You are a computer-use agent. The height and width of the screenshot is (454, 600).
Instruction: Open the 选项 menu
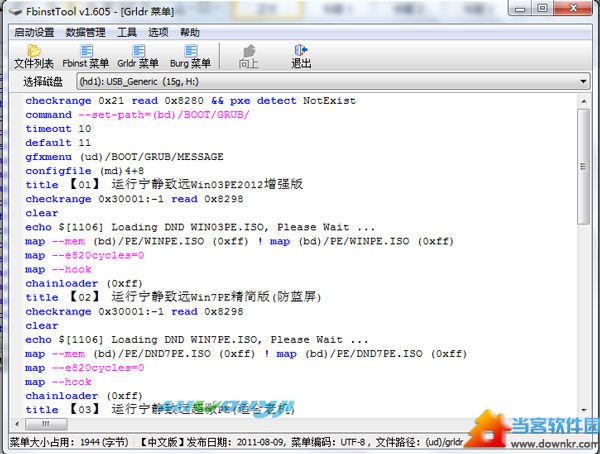coord(158,33)
